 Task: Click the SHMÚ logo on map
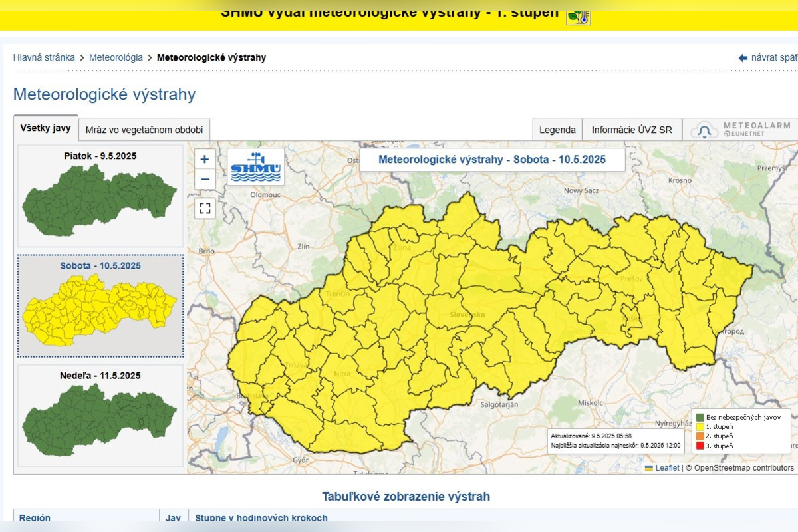click(x=255, y=166)
